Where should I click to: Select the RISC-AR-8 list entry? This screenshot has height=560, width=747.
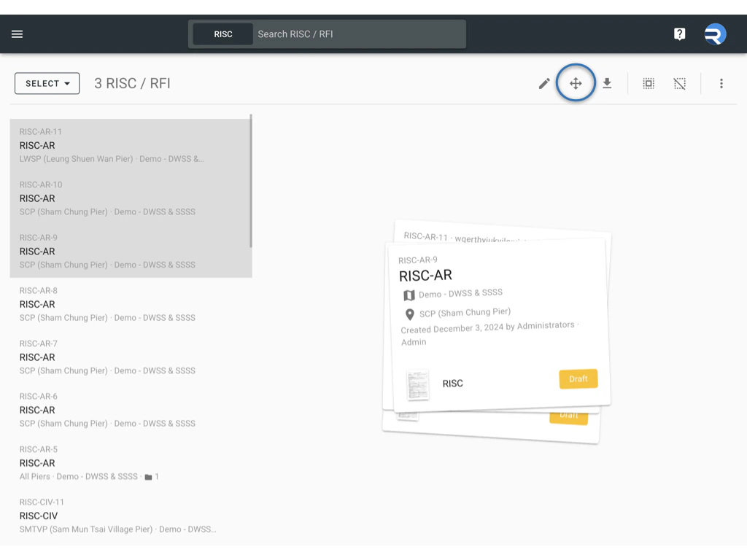[x=131, y=304]
